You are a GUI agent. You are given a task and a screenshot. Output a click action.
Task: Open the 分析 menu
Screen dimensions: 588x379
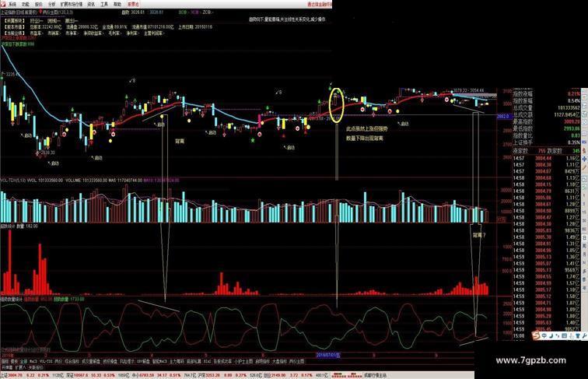click(52, 4)
